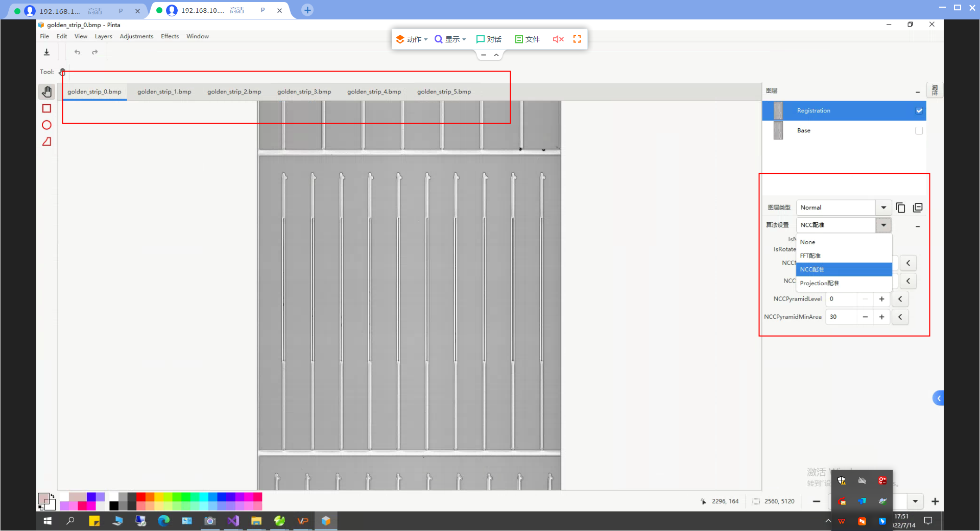Viewport: 980px width, 531px height.
Task: Toggle Registration layer visibility checkbox
Action: click(x=919, y=111)
